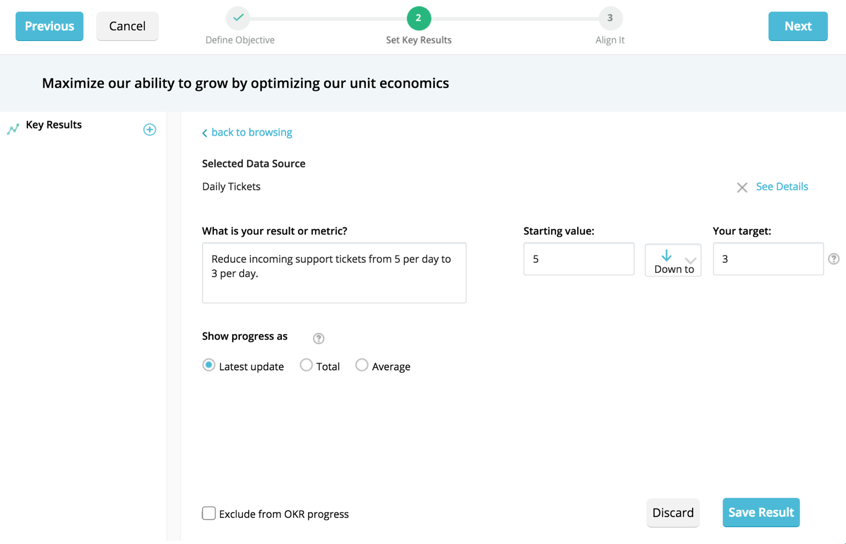Click help icon beside Your target field
This screenshot has height=544, width=846.
coord(834,259)
